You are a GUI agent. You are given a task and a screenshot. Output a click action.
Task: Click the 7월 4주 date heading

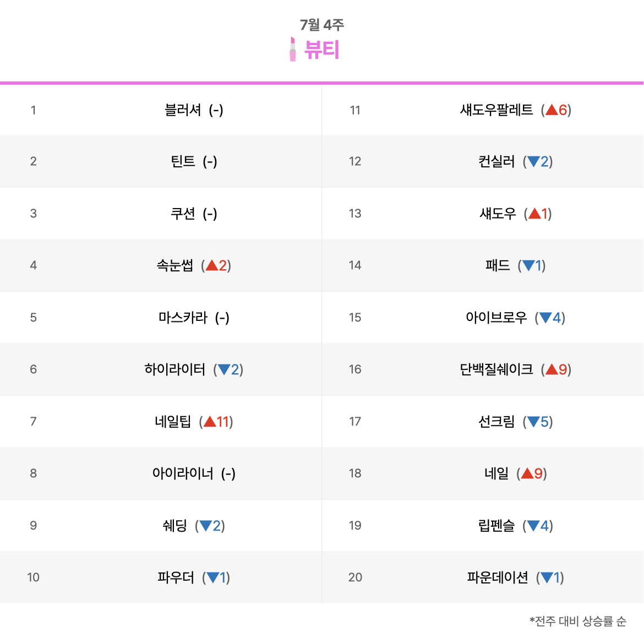tap(322, 25)
